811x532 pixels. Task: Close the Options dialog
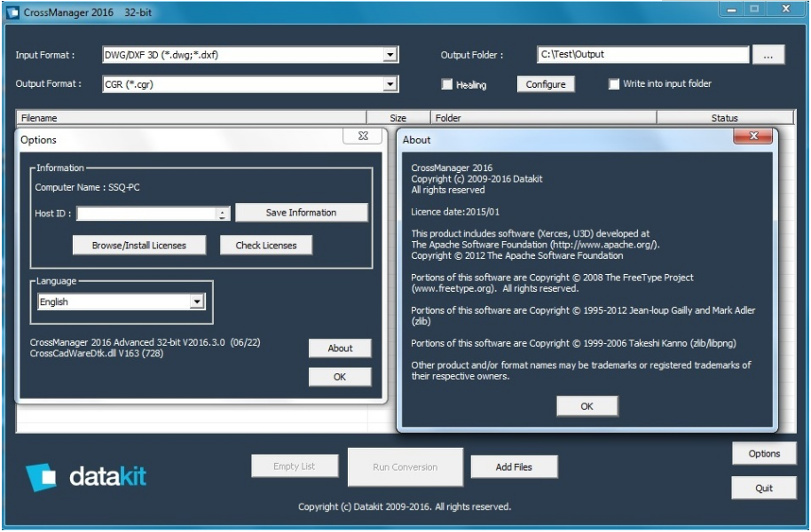pyautogui.click(x=363, y=136)
